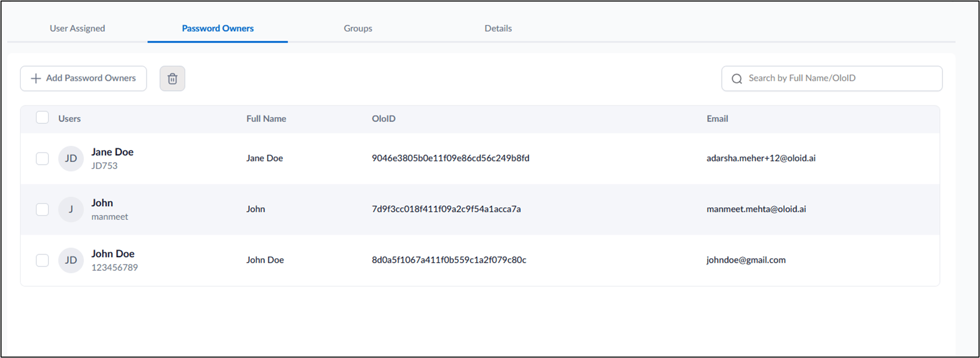The width and height of the screenshot is (980, 358).
Task: Toggle the select-all checkbox in Users header
Action: (x=42, y=118)
